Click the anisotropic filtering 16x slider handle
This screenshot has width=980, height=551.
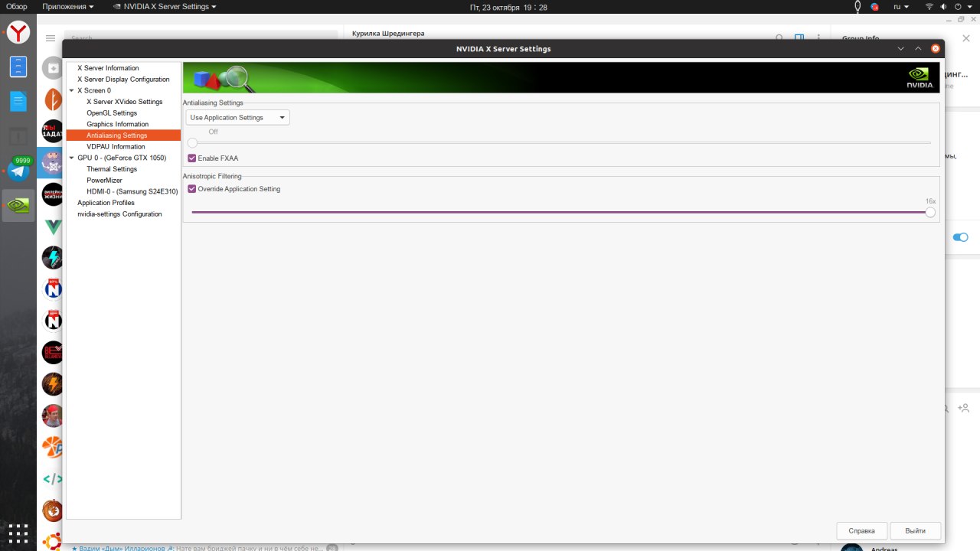[930, 212]
